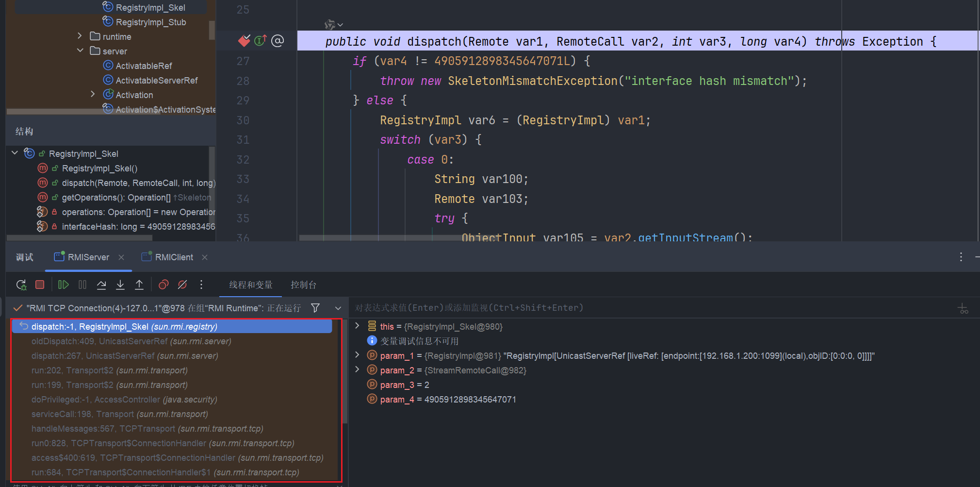This screenshot has width=980, height=487.
Task: Open the 控制台 console tab
Action: coord(304,285)
